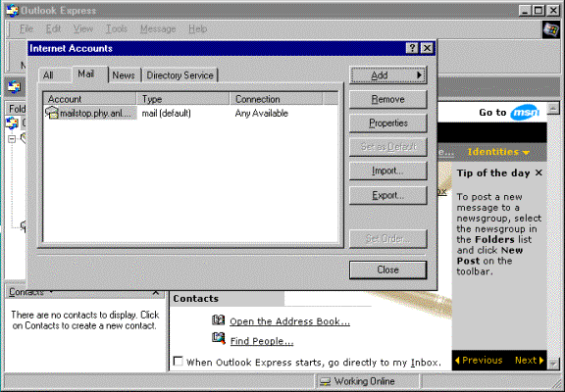Open the Help menu
This screenshot has width=565, height=392.
tap(197, 28)
